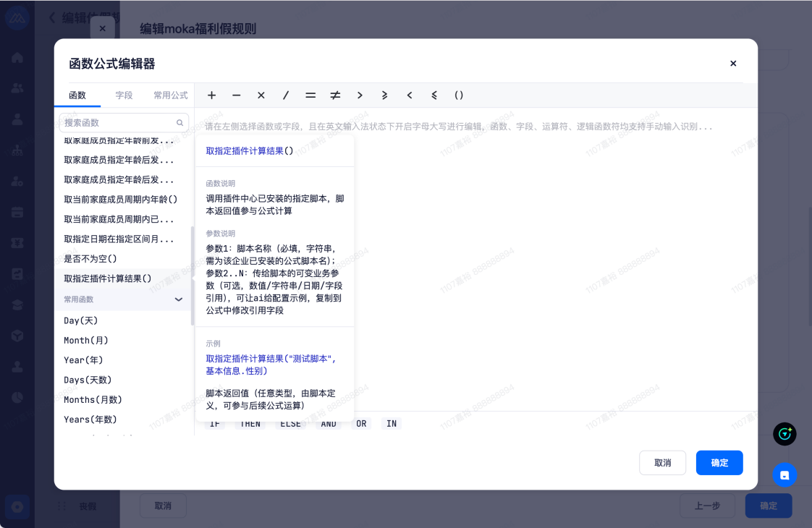
Task: Select the Day(天) function
Action: [x=80, y=320]
